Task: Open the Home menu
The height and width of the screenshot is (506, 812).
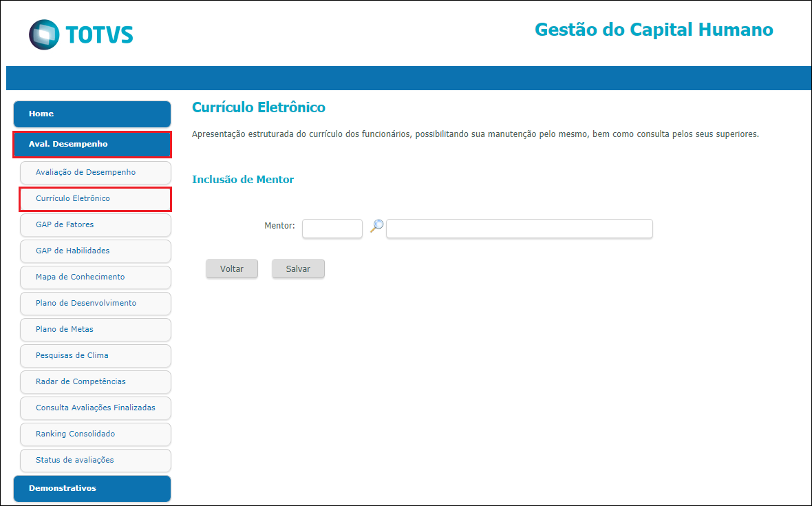Action: (92, 114)
